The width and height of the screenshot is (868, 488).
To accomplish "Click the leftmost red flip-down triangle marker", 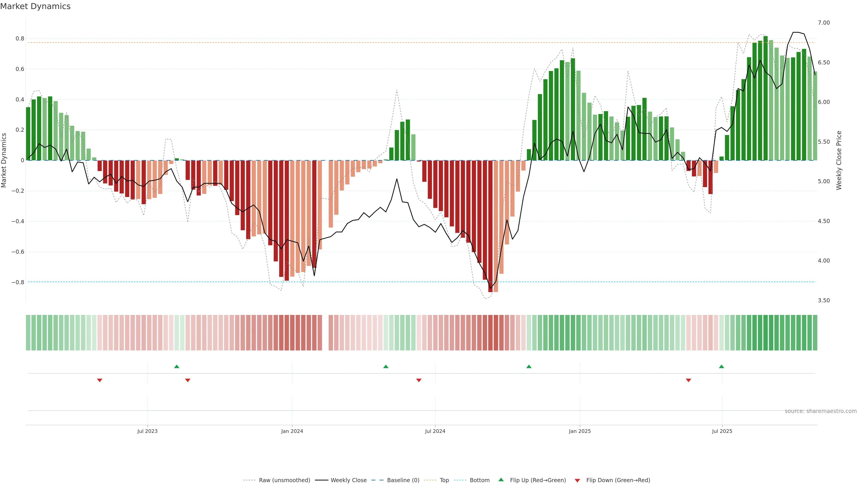I will pos(100,380).
